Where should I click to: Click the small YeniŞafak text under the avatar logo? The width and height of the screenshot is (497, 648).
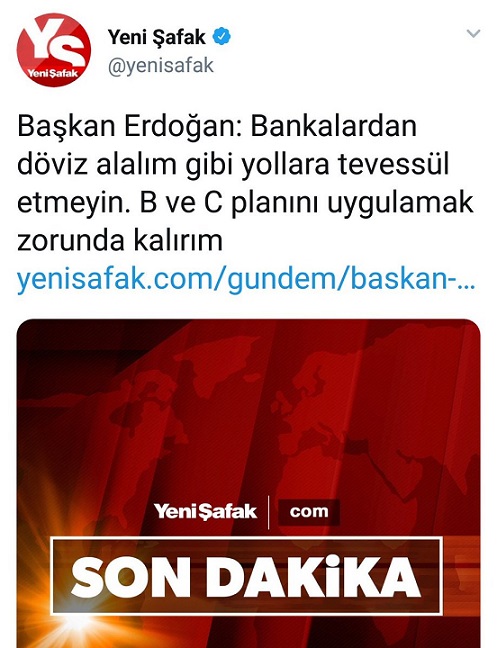[x=52, y=74]
